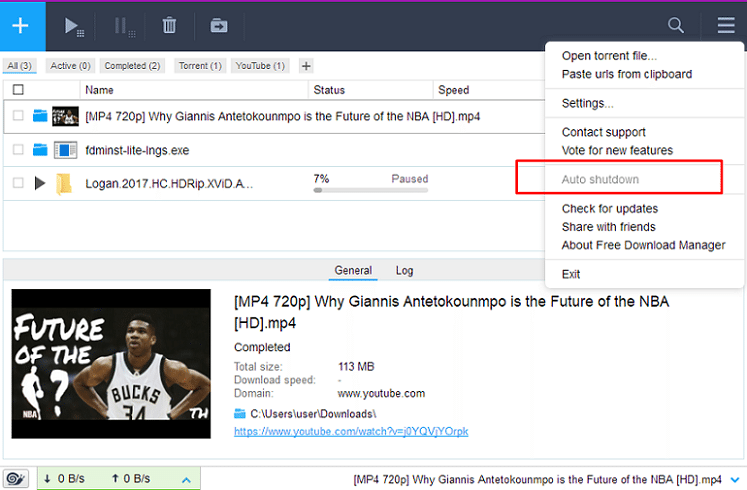Tick the select-all checkbox in the header
This screenshot has width=747, height=490.
click(x=18, y=90)
